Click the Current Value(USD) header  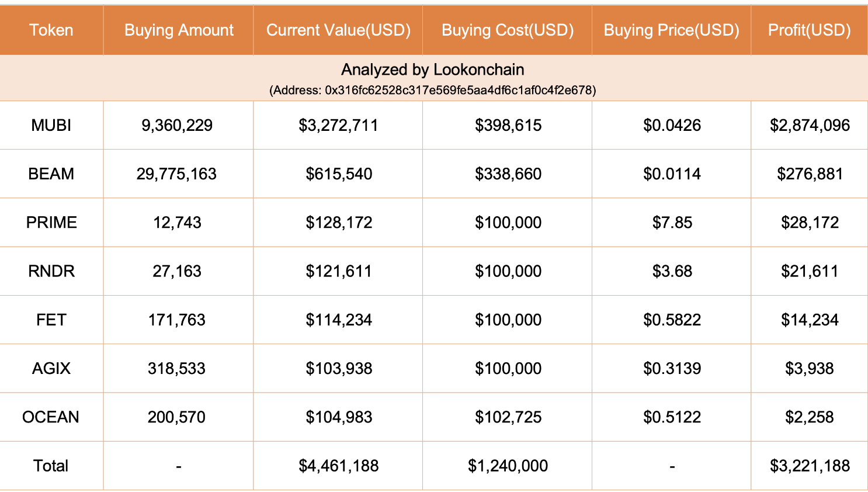coord(338,30)
